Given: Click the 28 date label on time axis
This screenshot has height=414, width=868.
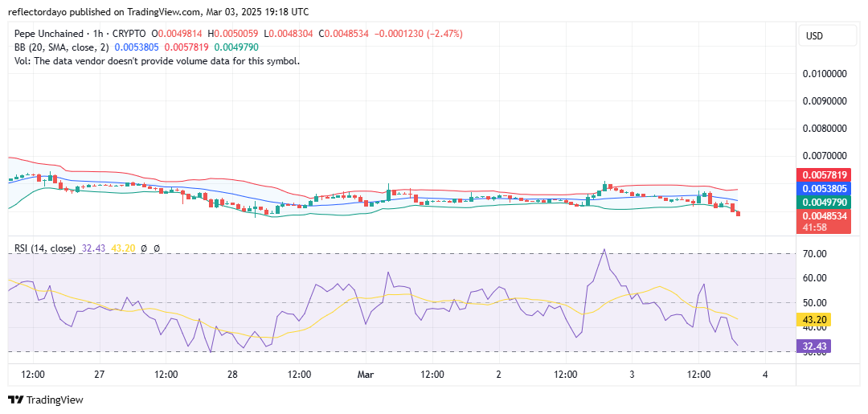Looking at the screenshot, I should [232, 374].
